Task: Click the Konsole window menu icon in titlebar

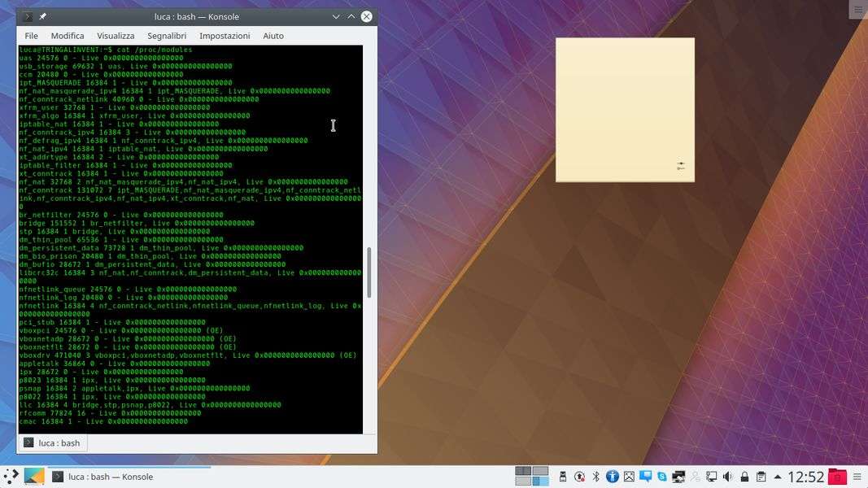Action: pos(27,16)
